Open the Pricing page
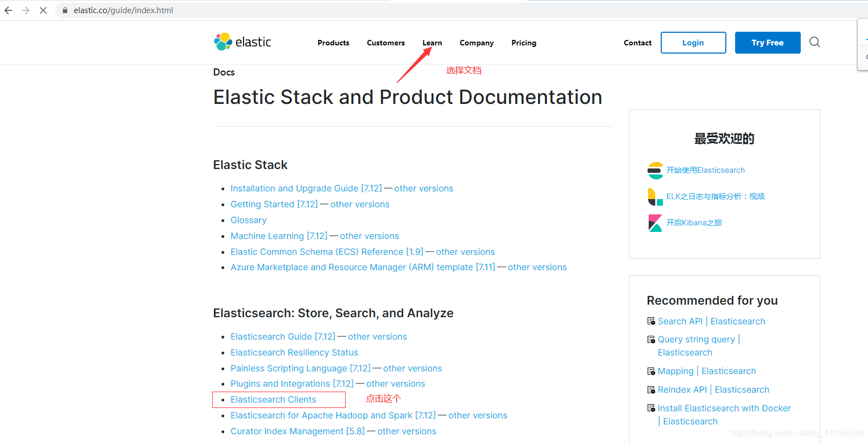This screenshot has width=868, height=443. coord(523,43)
